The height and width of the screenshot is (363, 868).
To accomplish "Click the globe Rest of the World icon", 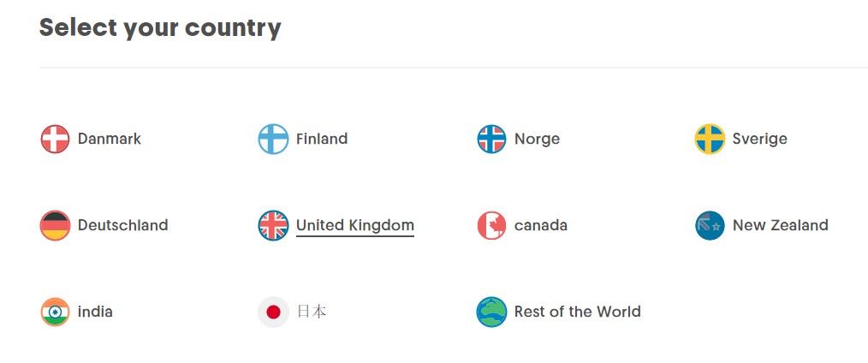I will [x=491, y=312].
